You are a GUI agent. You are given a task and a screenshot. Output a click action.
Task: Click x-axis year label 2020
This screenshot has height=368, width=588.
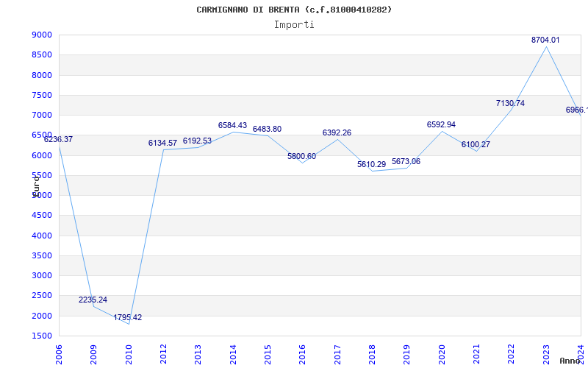click(442, 355)
